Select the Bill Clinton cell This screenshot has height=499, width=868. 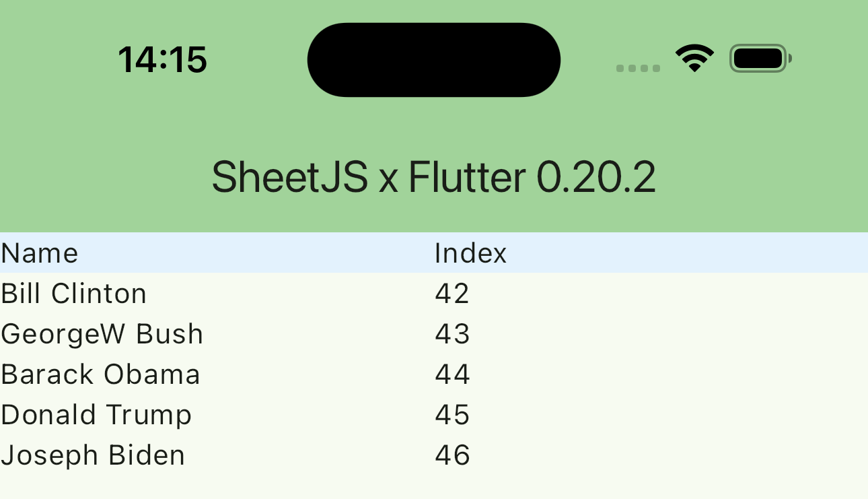74,294
